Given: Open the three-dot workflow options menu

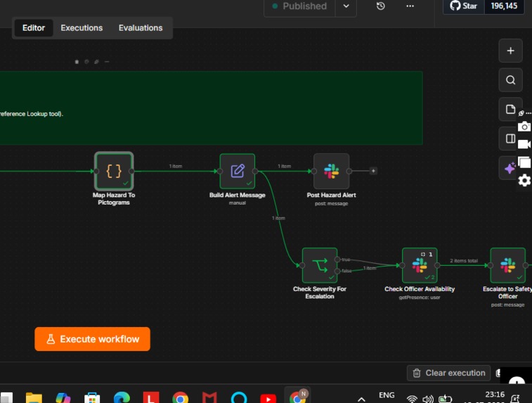Looking at the screenshot, I should (x=410, y=6).
